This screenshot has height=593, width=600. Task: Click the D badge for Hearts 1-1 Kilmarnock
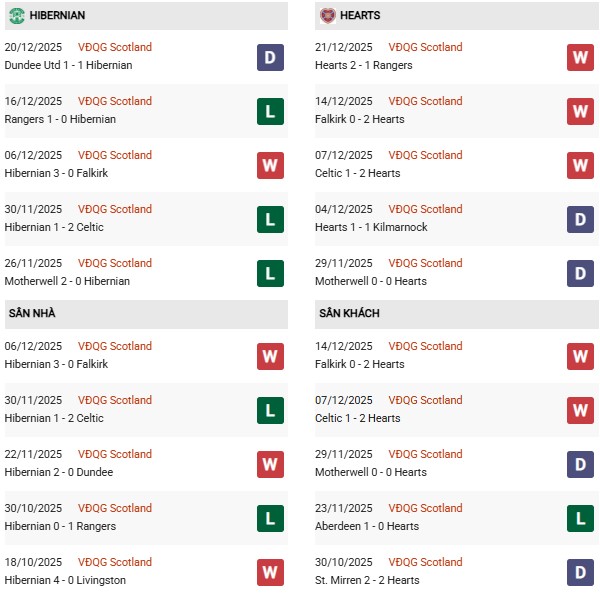(580, 219)
